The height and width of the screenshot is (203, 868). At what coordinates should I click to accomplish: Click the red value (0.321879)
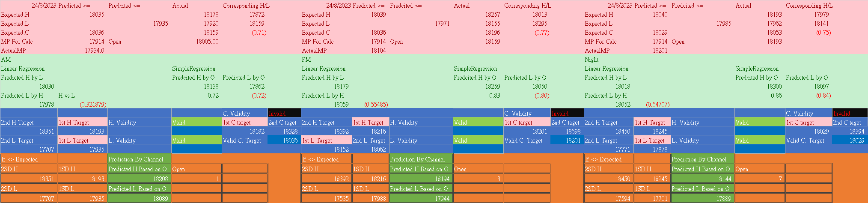tap(93, 104)
